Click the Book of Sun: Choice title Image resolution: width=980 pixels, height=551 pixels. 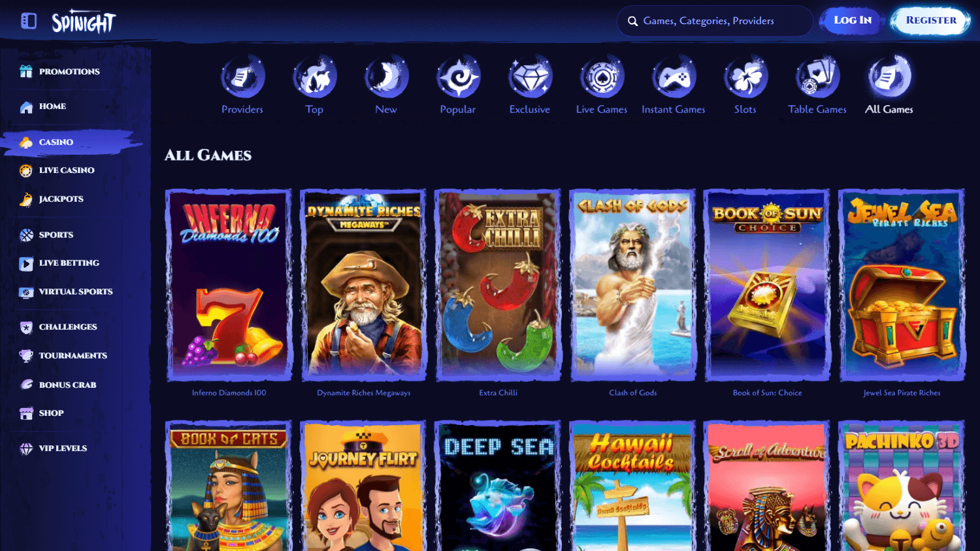click(x=768, y=393)
